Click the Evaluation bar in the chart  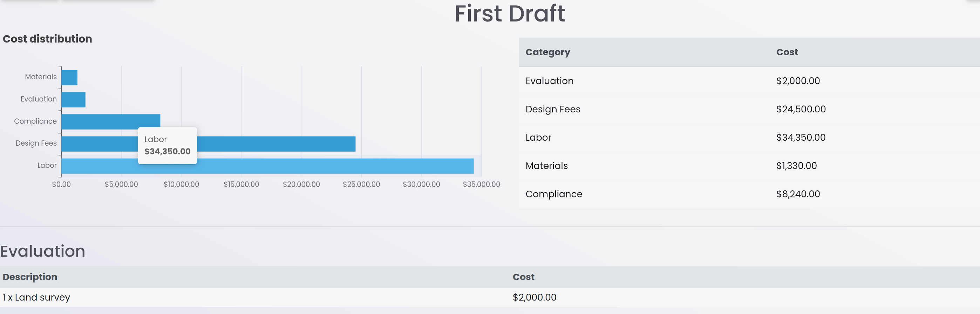73,100
